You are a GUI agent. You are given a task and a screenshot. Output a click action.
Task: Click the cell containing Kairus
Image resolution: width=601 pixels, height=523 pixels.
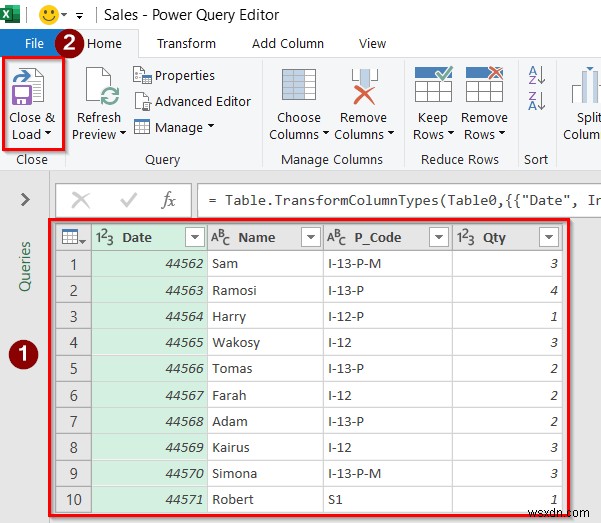pos(265,447)
